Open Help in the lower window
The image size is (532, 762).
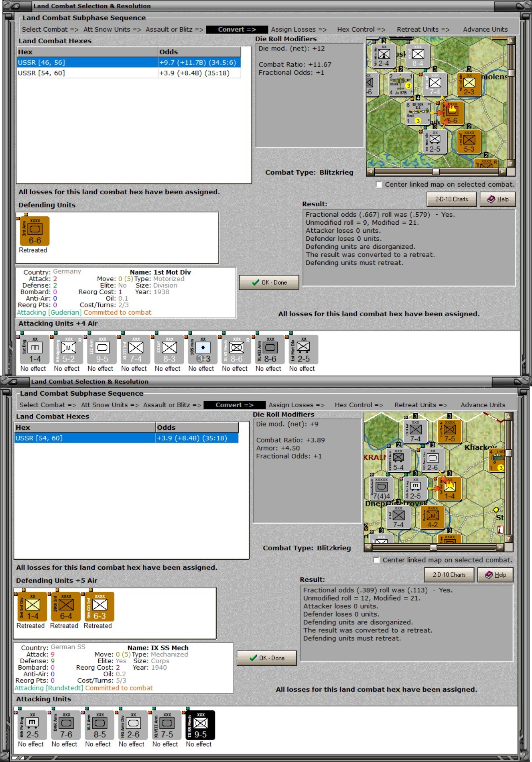coord(495,575)
